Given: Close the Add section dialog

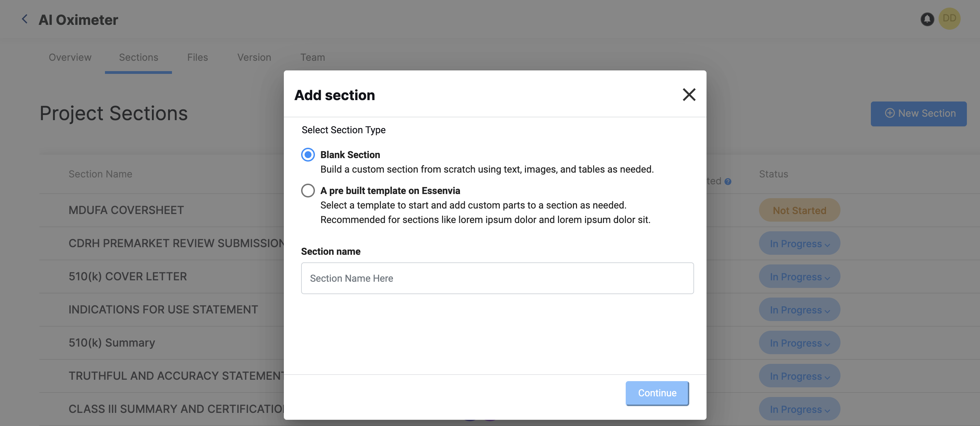Looking at the screenshot, I should click(689, 95).
